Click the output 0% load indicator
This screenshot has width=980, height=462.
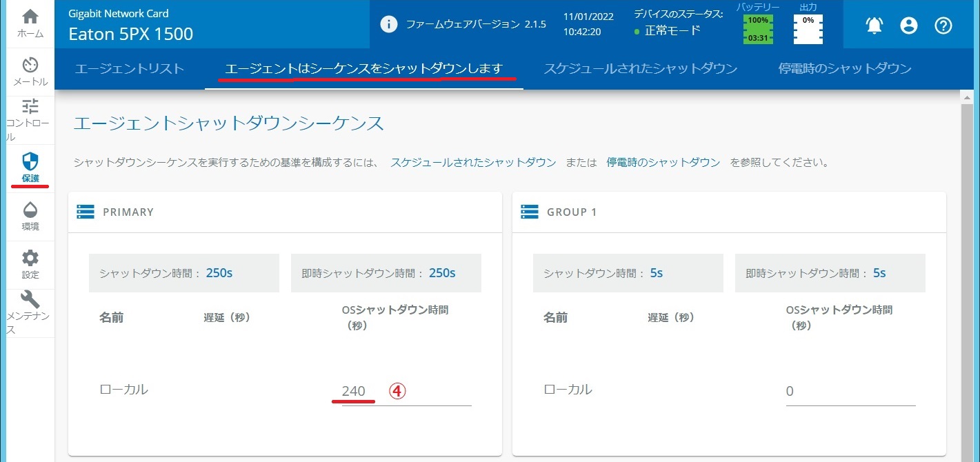pos(808,29)
